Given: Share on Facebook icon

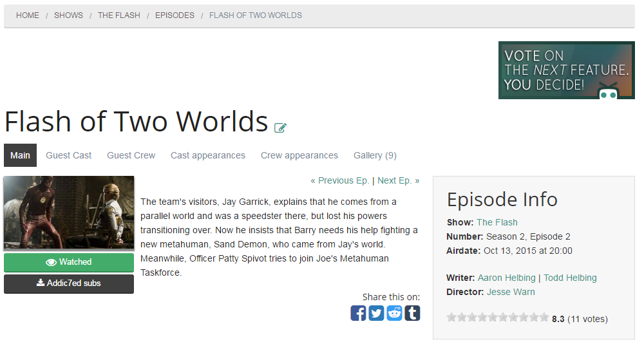Looking at the screenshot, I should click(x=358, y=313).
